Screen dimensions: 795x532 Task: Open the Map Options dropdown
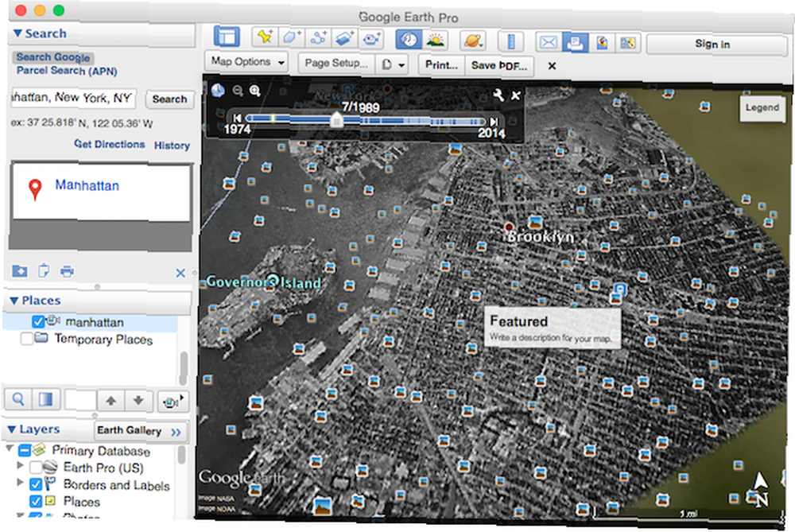[247, 62]
